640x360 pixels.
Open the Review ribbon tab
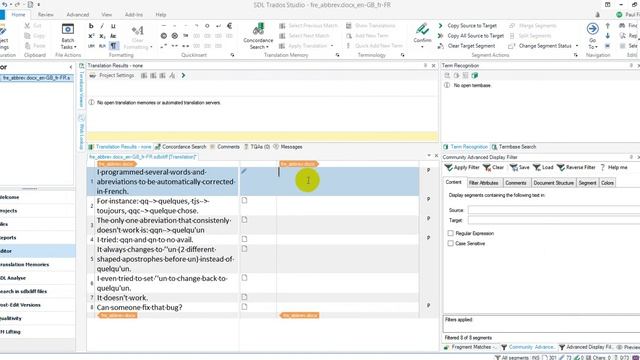(46, 14)
